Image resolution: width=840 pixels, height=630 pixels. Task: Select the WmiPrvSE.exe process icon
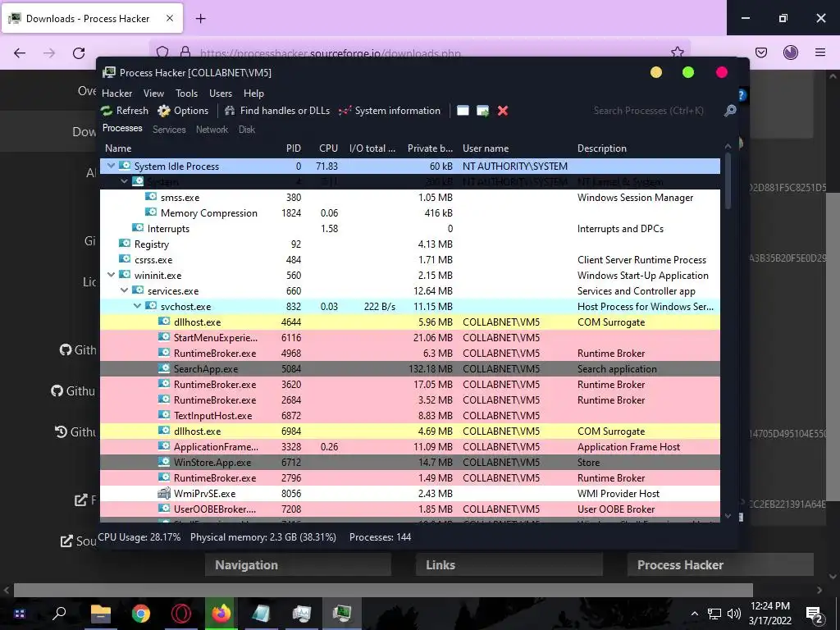click(x=164, y=493)
